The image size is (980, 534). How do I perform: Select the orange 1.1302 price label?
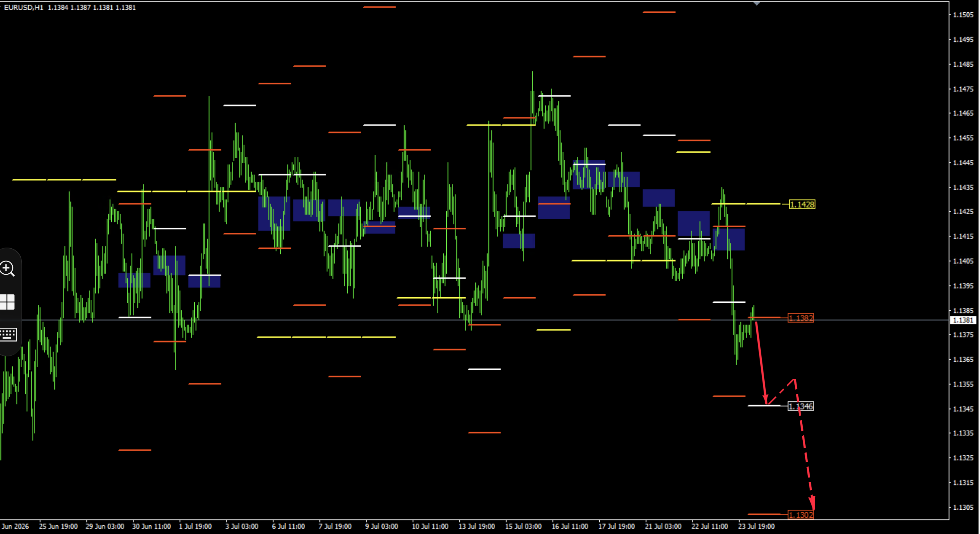click(x=801, y=515)
